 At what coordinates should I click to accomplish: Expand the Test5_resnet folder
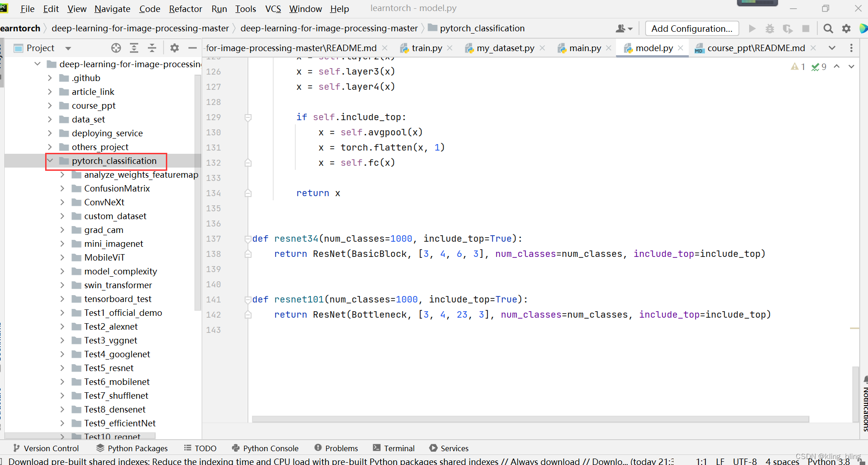click(x=63, y=368)
